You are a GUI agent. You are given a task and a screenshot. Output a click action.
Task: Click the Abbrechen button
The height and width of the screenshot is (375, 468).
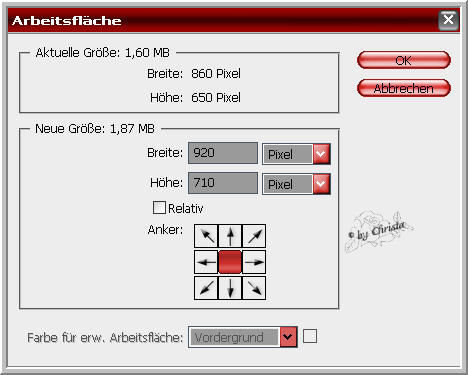click(x=404, y=88)
